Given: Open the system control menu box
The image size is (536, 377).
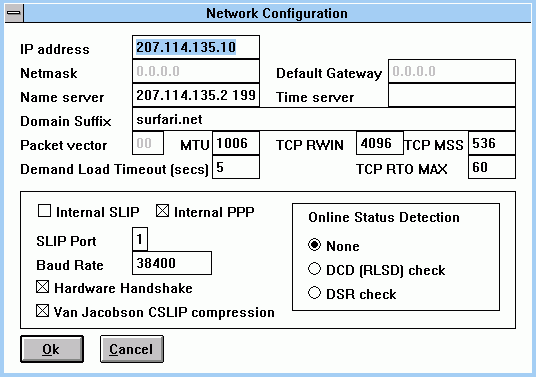Looking at the screenshot, I should tap(14, 13).
